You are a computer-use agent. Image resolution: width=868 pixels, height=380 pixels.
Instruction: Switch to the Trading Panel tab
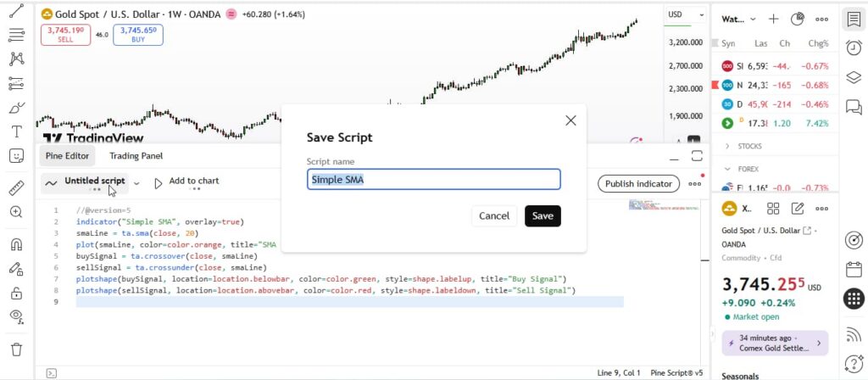136,156
